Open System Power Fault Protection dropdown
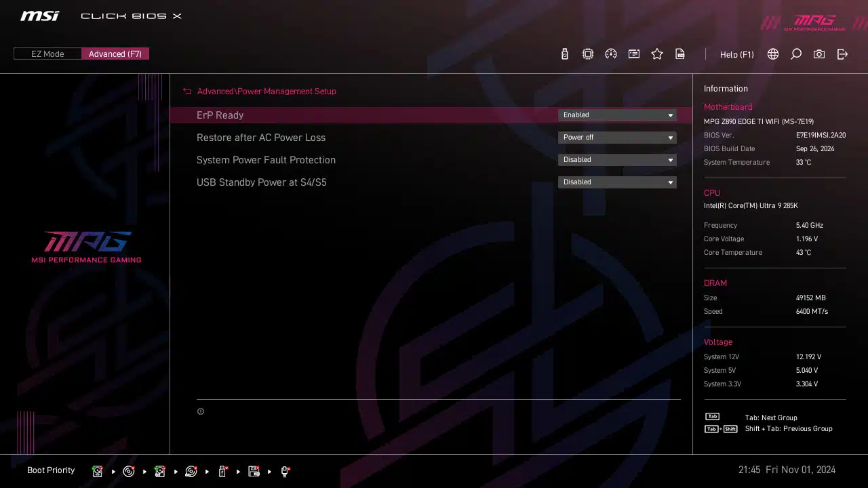868x488 pixels. (x=617, y=160)
